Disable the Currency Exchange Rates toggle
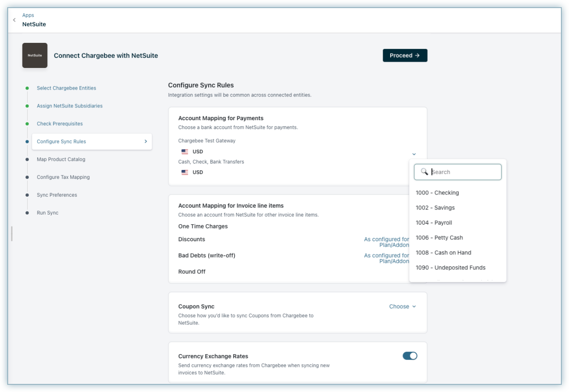The image size is (569, 392). [x=410, y=356]
